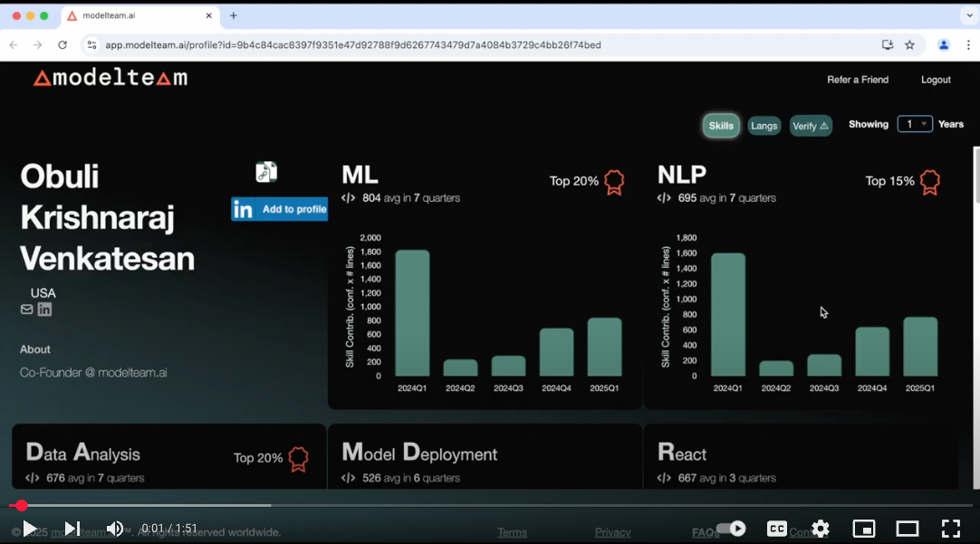Click code icon beside Model Deployment 526 avg
The image size is (980, 544).
(x=348, y=478)
